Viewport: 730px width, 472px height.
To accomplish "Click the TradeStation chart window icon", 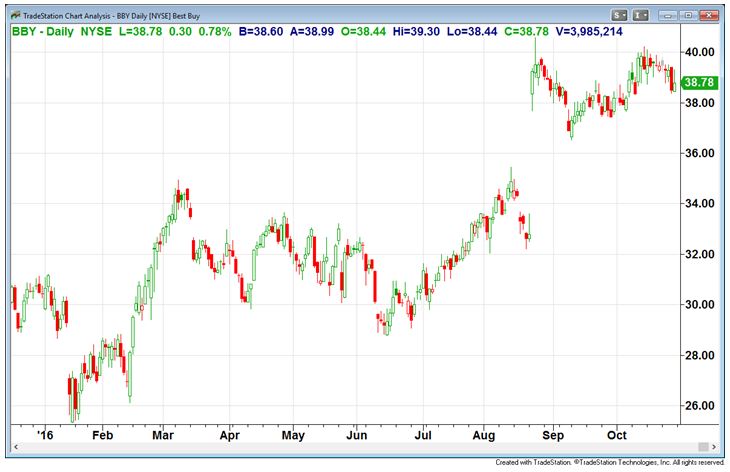I will pos(15,15).
